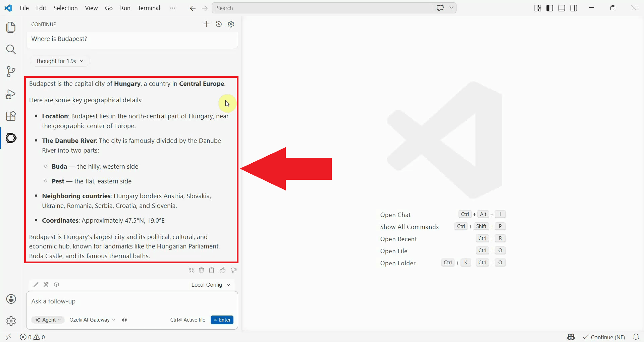
Task: Open the Selection menu
Action: (65, 8)
